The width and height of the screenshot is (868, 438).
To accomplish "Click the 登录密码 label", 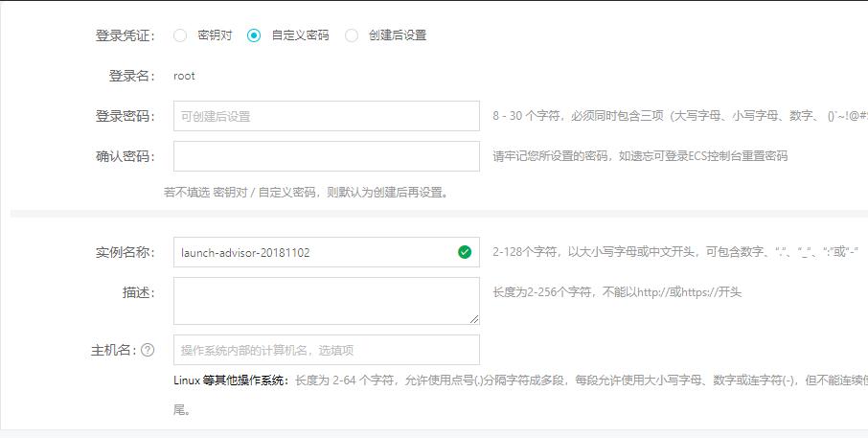I will (x=125, y=116).
